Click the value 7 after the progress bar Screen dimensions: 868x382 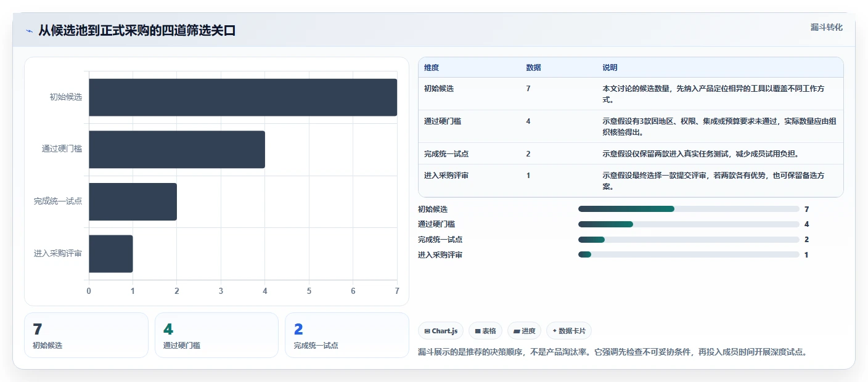pyautogui.click(x=807, y=209)
